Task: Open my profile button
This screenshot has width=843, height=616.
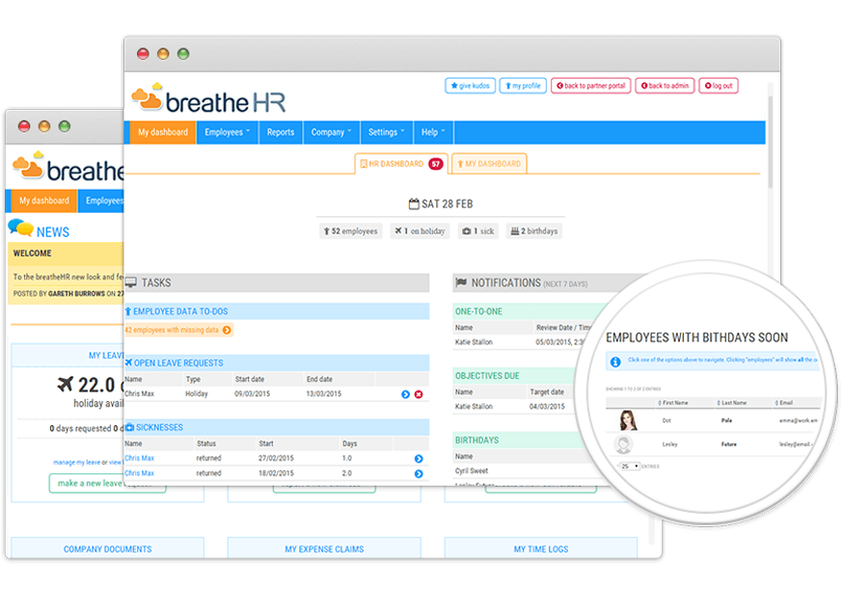Action: pyautogui.click(x=523, y=86)
